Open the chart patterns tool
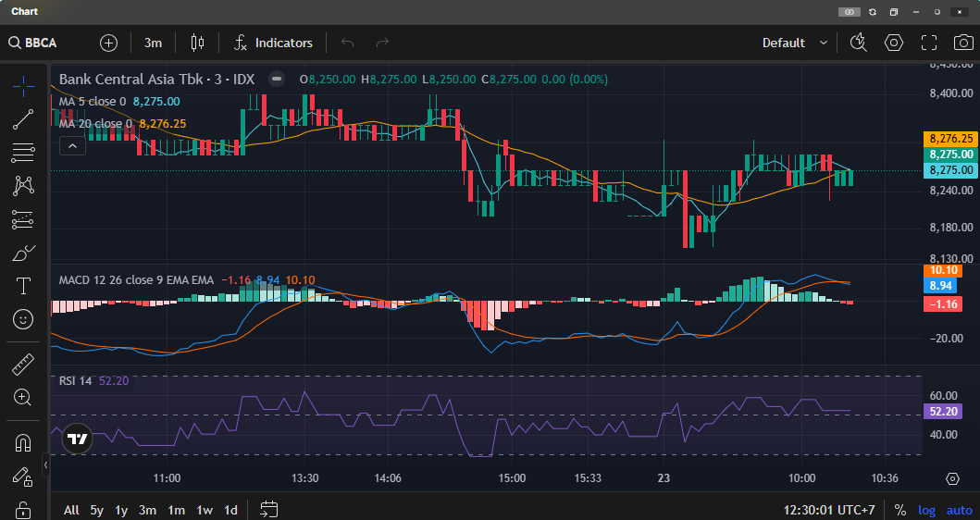980x520 pixels. pos(23,186)
